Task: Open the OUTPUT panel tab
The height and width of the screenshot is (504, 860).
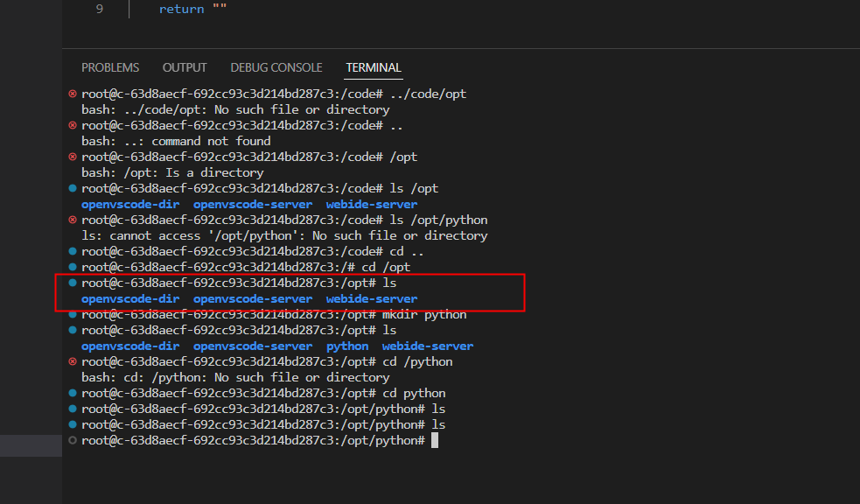Action: [185, 67]
